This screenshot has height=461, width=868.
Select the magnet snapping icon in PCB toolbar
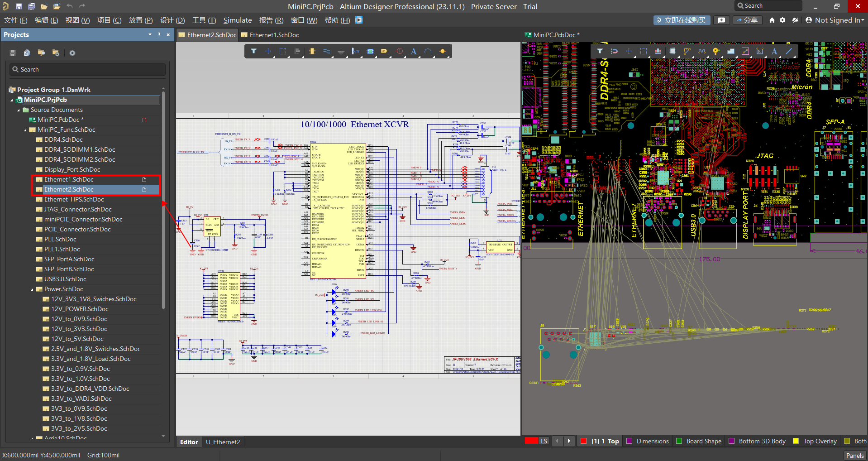pos(614,51)
